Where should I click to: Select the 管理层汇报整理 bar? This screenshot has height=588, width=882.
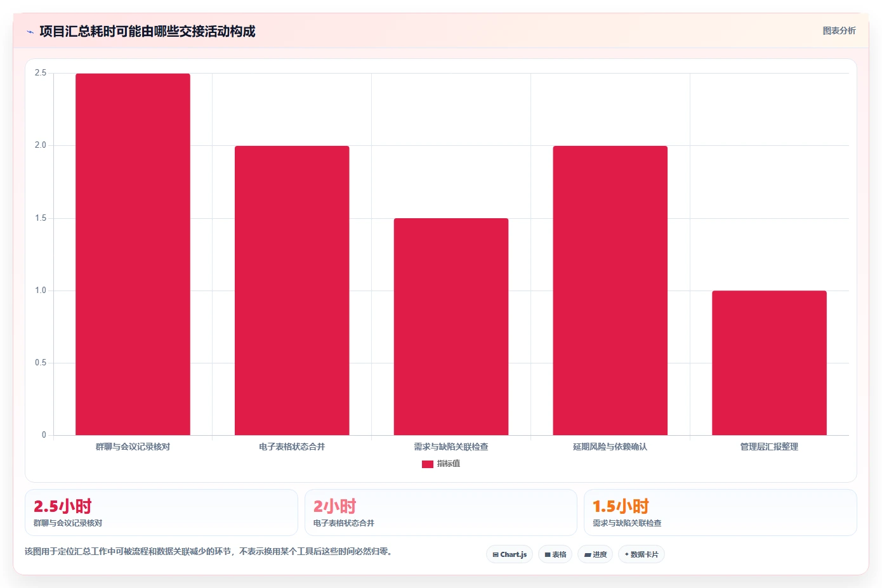point(769,363)
